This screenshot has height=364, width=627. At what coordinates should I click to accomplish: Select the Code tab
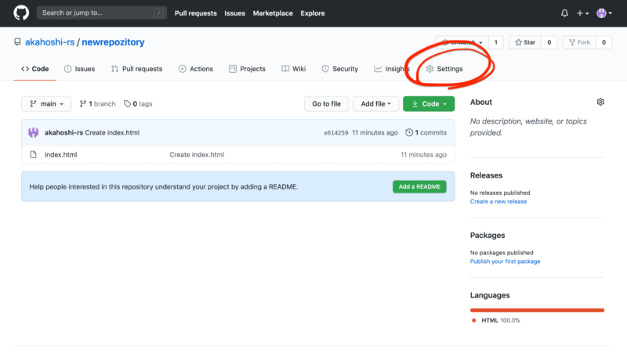(x=35, y=69)
